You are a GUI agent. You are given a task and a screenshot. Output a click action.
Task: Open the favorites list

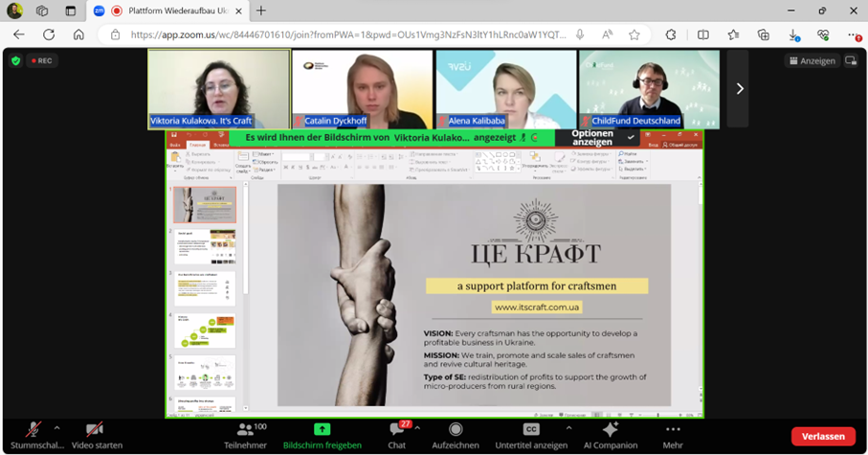click(733, 34)
